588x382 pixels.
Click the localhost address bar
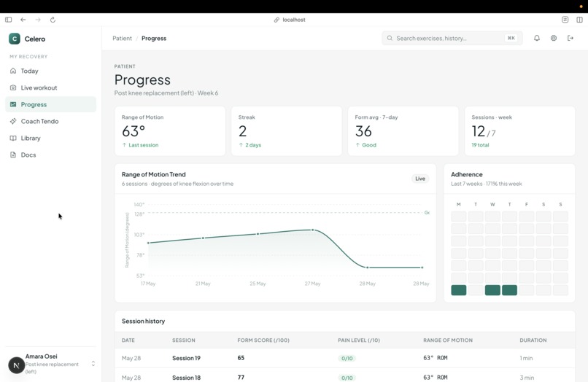[x=290, y=20]
